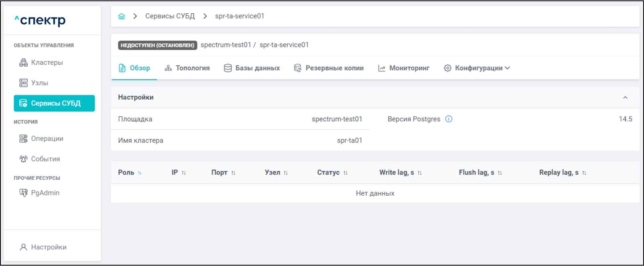This screenshot has width=644, height=266.
Task: Open Кластеры in sidebar
Action: tap(47, 63)
